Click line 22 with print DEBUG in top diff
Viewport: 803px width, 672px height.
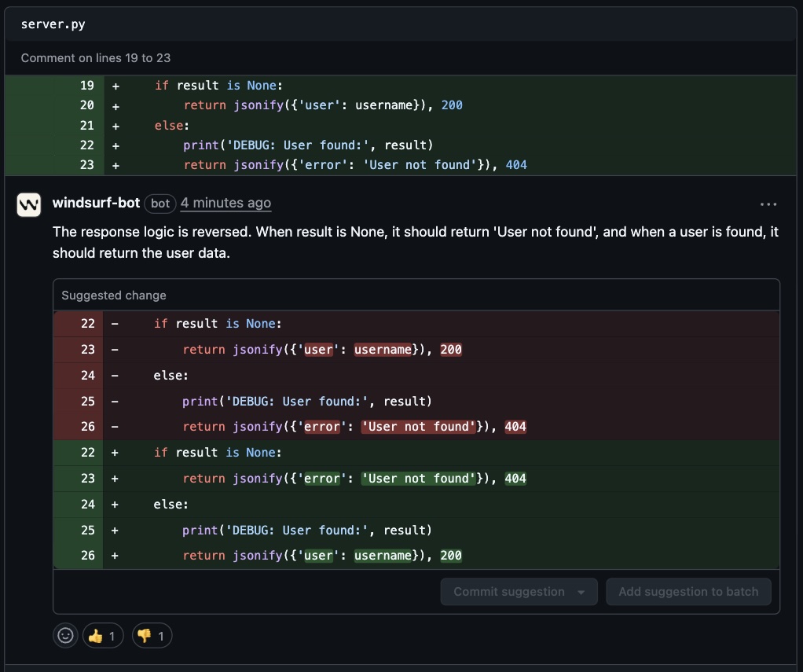401,145
